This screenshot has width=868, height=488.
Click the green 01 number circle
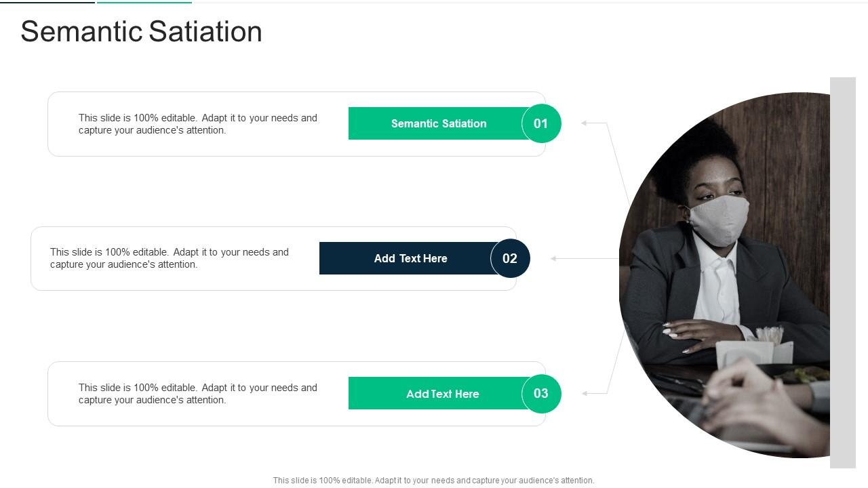click(541, 123)
